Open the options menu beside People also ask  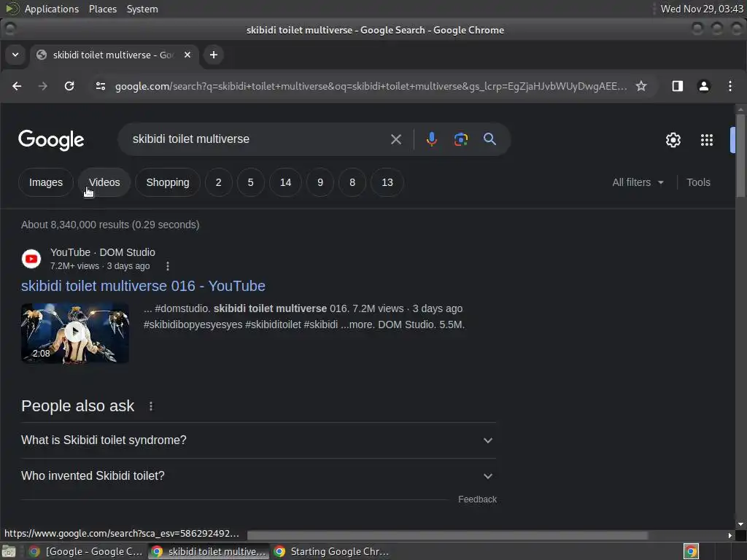151,406
